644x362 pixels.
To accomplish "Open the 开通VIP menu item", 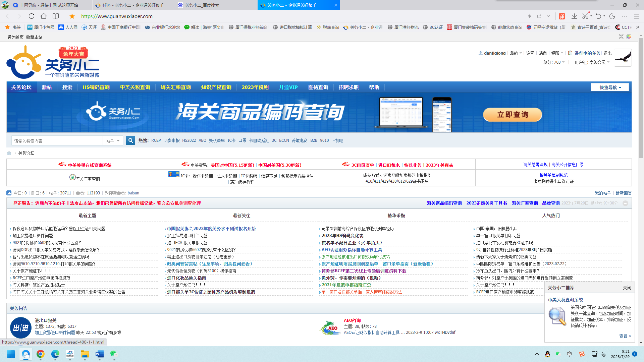I will 288,87.
